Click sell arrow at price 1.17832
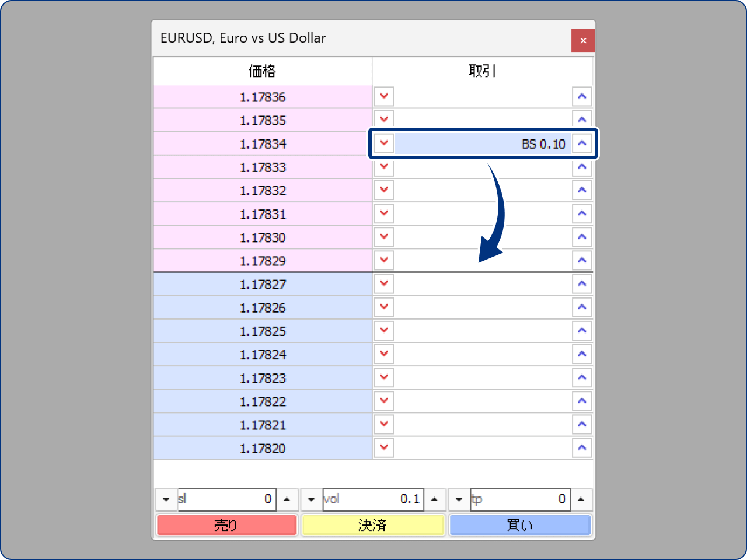The width and height of the screenshot is (747, 560). [383, 190]
